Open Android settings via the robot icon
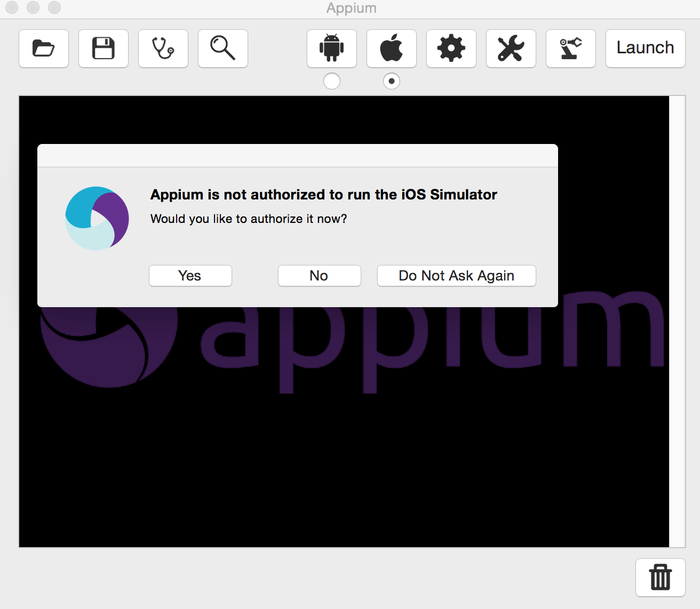 pos(332,49)
